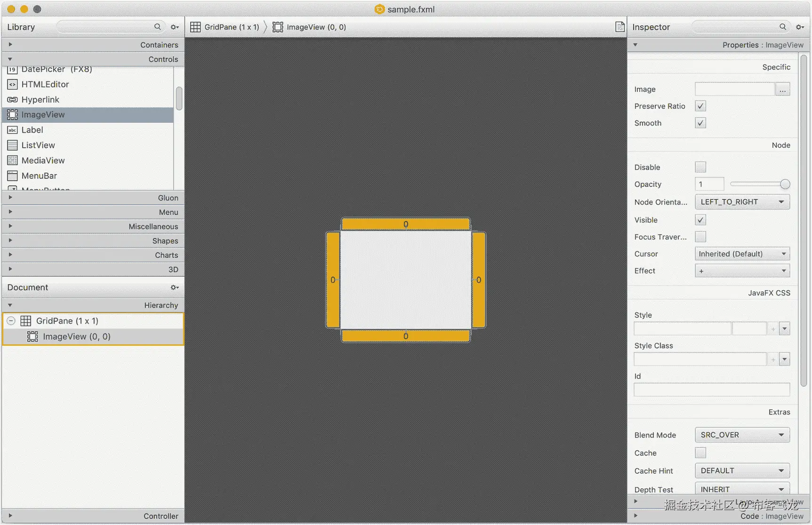Toggle the Visible checkbox
Screen dimensions: 812x525
700,220
